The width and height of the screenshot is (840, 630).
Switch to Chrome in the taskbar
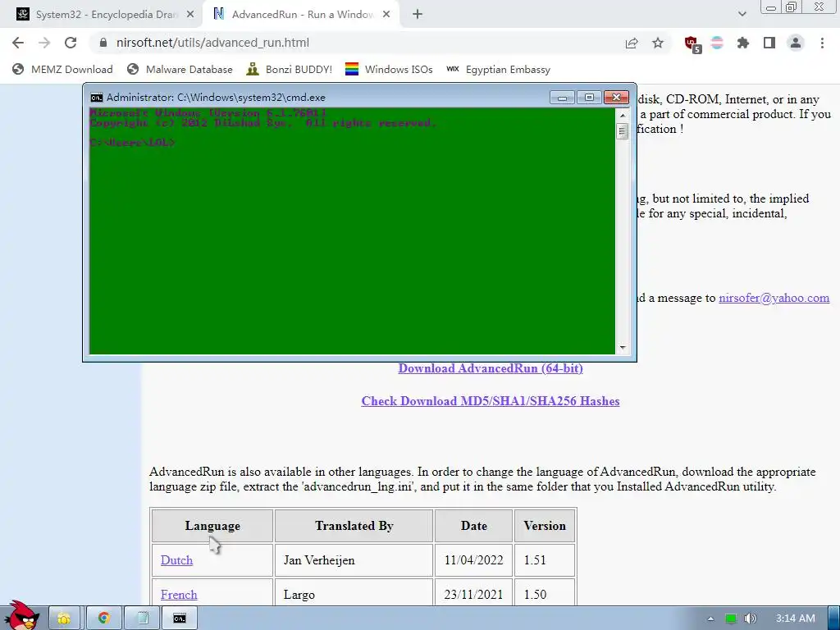103,619
